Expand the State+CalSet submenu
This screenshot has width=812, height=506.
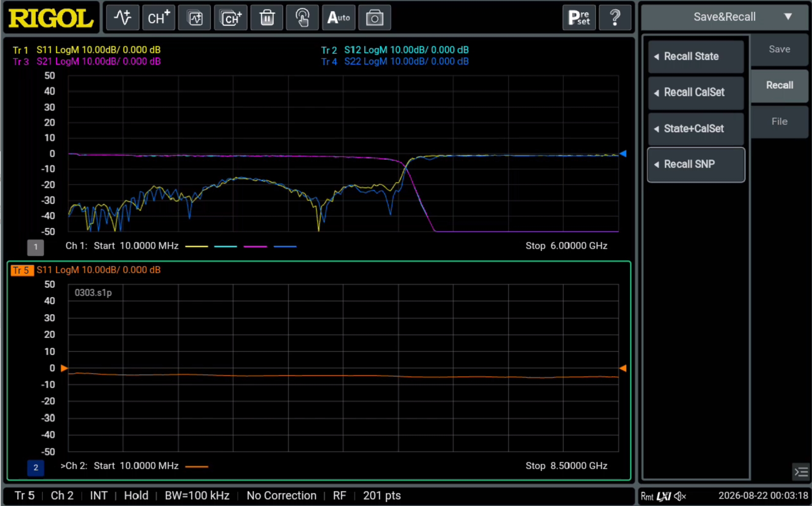pyautogui.click(x=696, y=129)
